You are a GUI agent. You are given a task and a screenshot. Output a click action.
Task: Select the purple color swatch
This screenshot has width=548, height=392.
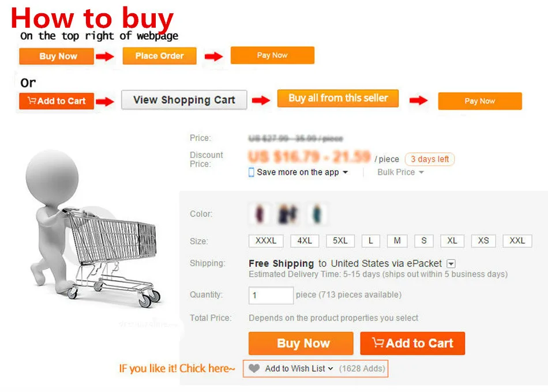click(260, 214)
